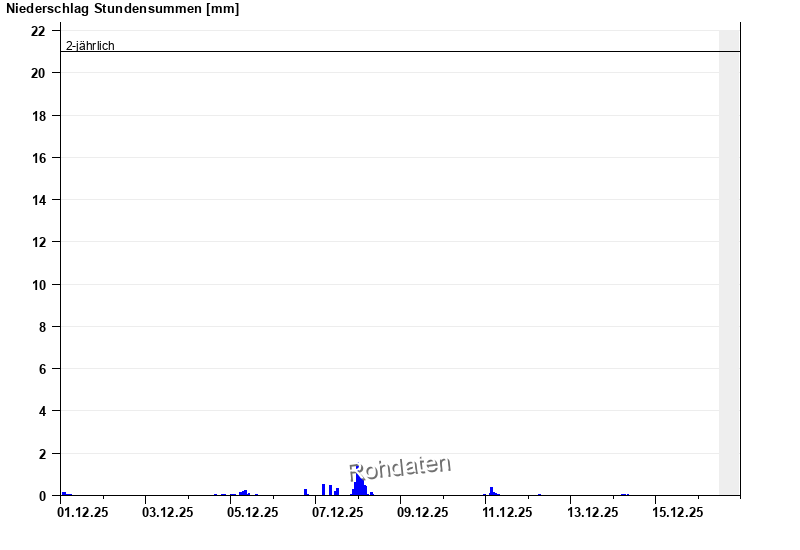Viewport: 800px width, 550px height.
Task: Pick the 09.12.25 date label
Action: click(x=423, y=513)
